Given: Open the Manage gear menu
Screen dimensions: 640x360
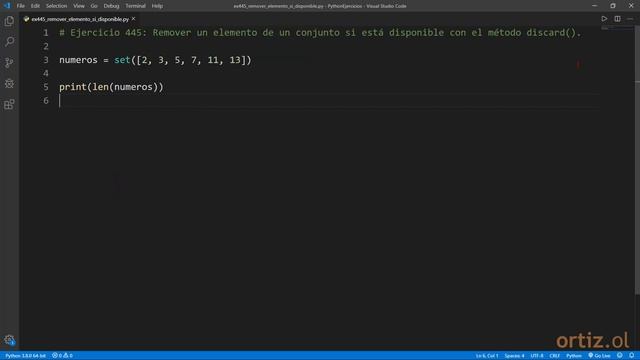Looking at the screenshot, I should click(x=9, y=340).
